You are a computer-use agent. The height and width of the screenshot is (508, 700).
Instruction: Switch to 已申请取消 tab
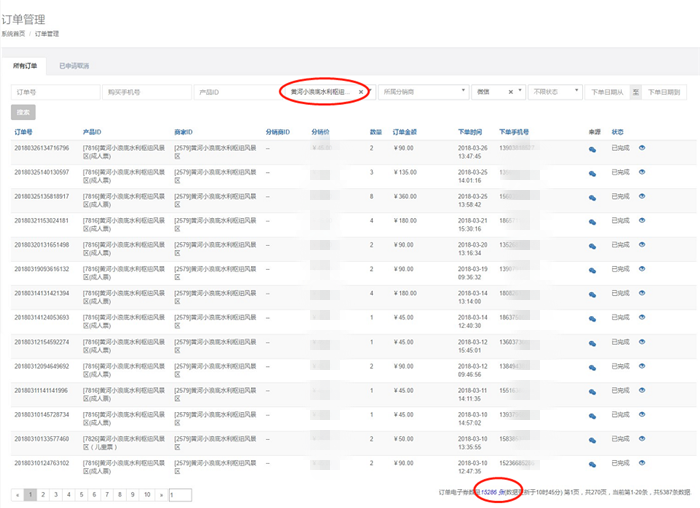click(x=74, y=66)
